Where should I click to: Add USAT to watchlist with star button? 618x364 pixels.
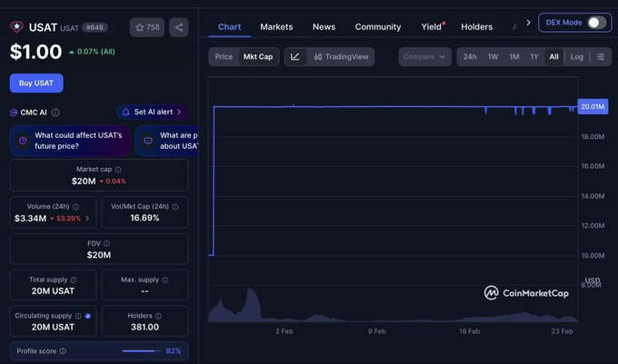(x=147, y=27)
